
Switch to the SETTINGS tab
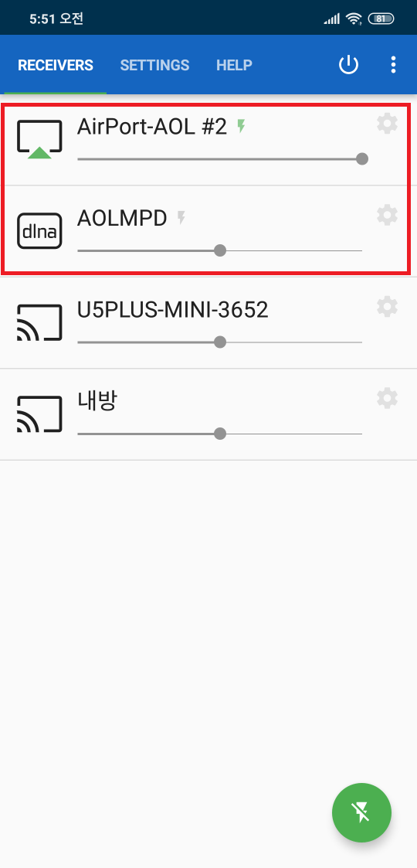155,66
